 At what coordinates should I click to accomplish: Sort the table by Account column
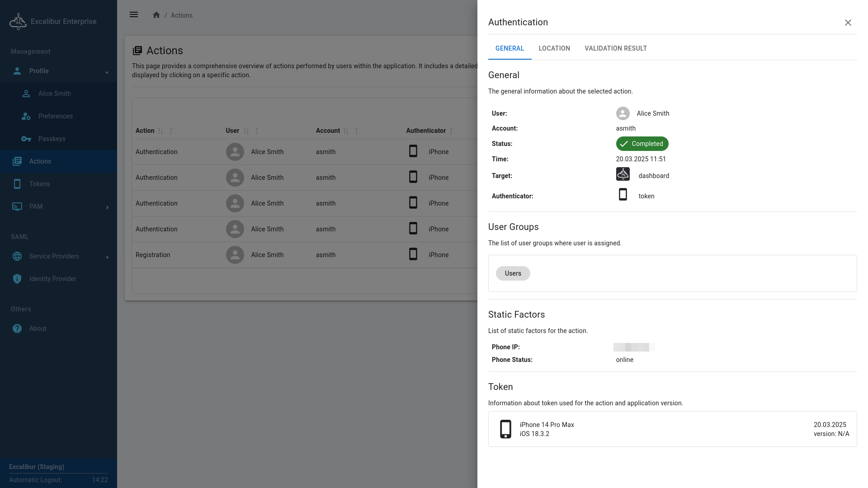pos(346,131)
